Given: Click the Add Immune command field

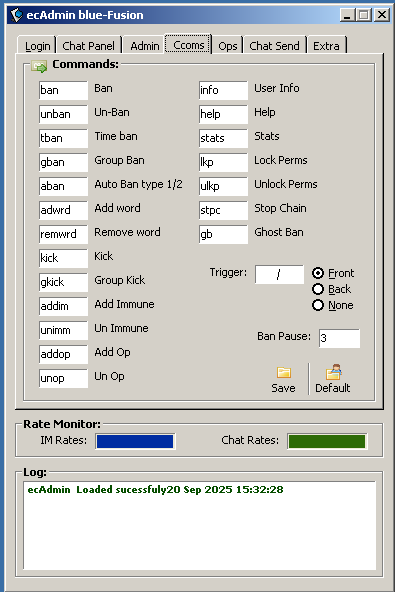Looking at the screenshot, I should (x=63, y=306).
